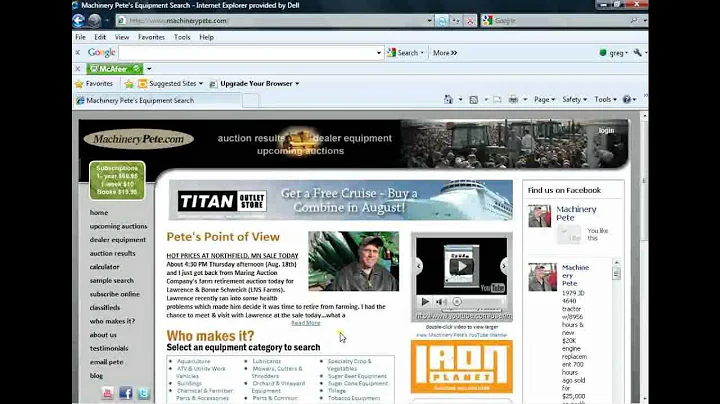Click the Stop loading X icon
Viewport: 720px width, 404px height.
coord(470,21)
